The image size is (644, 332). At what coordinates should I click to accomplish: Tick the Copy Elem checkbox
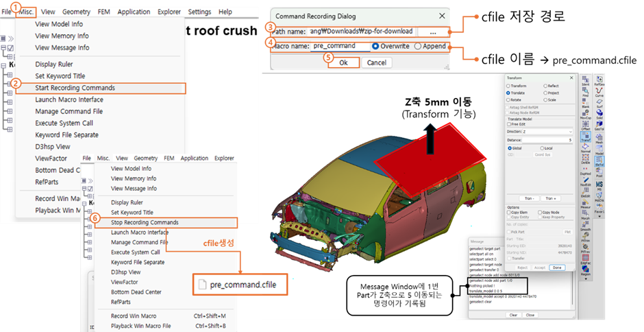coord(510,213)
